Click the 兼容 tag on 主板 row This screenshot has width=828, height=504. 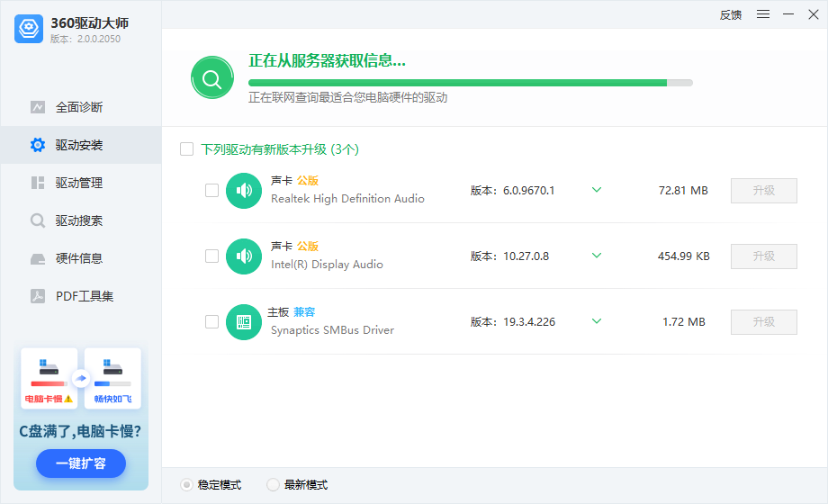tap(304, 311)
